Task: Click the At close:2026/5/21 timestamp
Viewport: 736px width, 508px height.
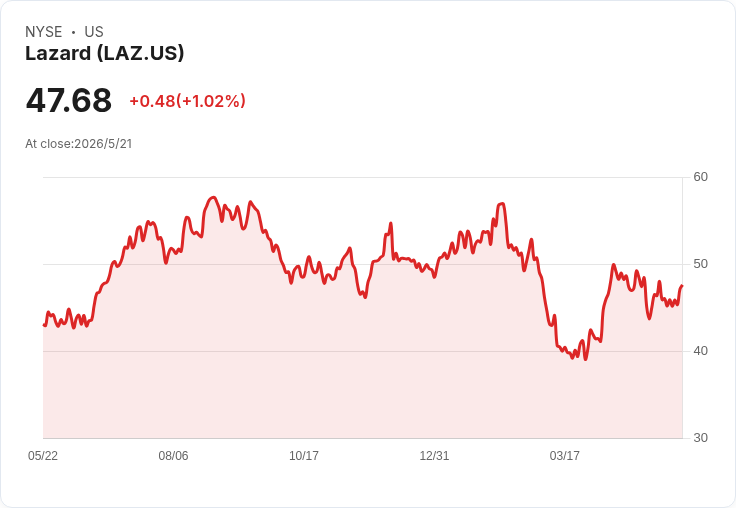Action: (78, 144)
